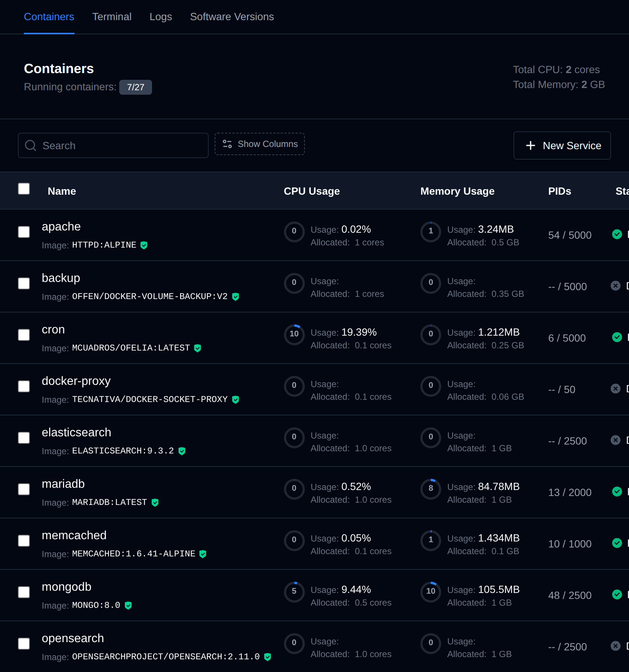Viewport: 629px width, 672px height.
Task: Check the opensearch container checkbox
Action: click(24, 644)
